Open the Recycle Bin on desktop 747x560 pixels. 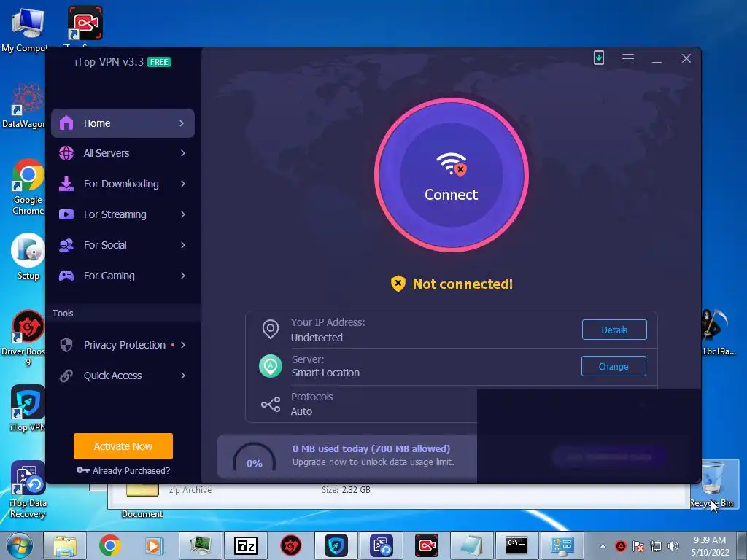[x=712, y=484]
